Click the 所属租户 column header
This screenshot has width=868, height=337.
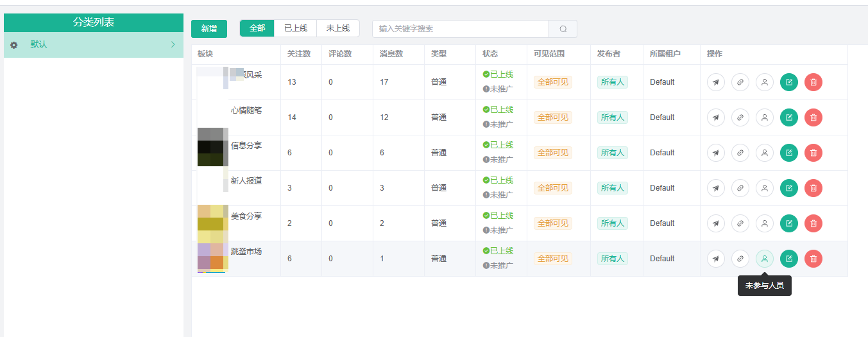coord(665,54)
